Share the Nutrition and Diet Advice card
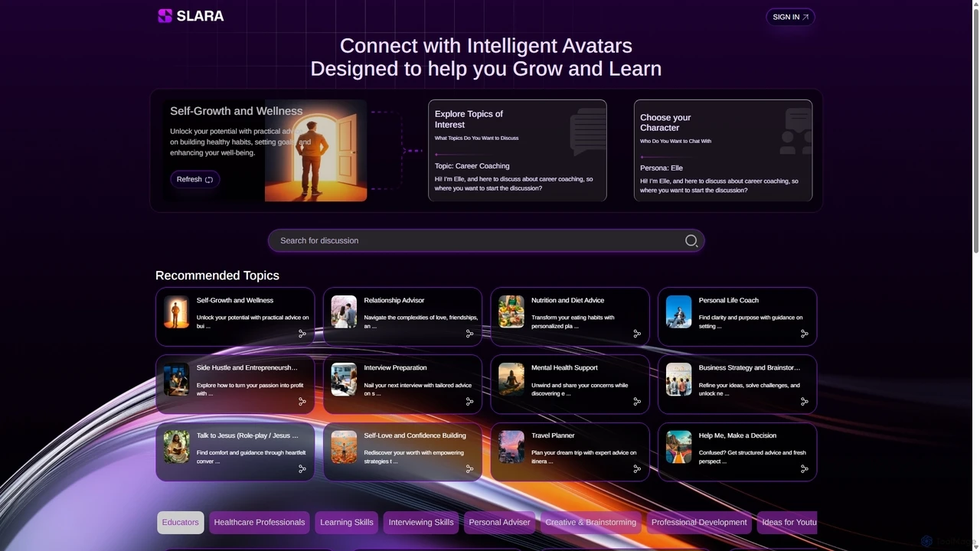 click(637, 334)
